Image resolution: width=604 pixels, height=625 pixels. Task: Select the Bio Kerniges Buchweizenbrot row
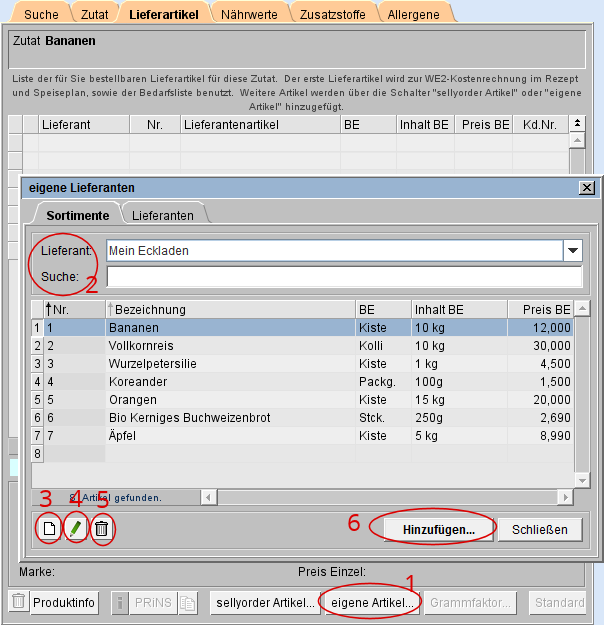[x=230, y=418]
